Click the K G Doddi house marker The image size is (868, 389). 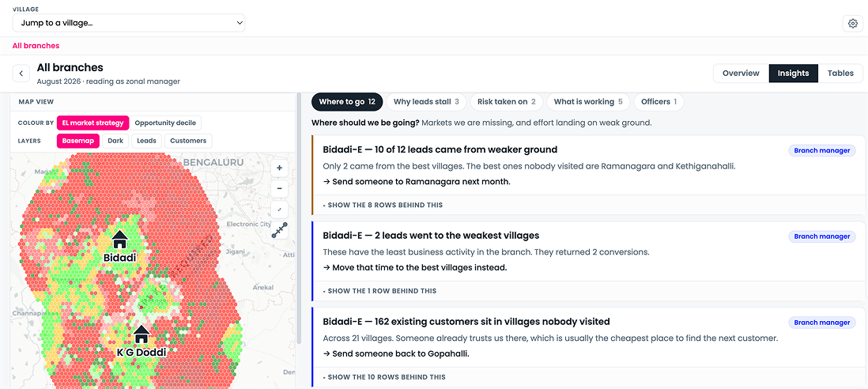coord(142,334)
